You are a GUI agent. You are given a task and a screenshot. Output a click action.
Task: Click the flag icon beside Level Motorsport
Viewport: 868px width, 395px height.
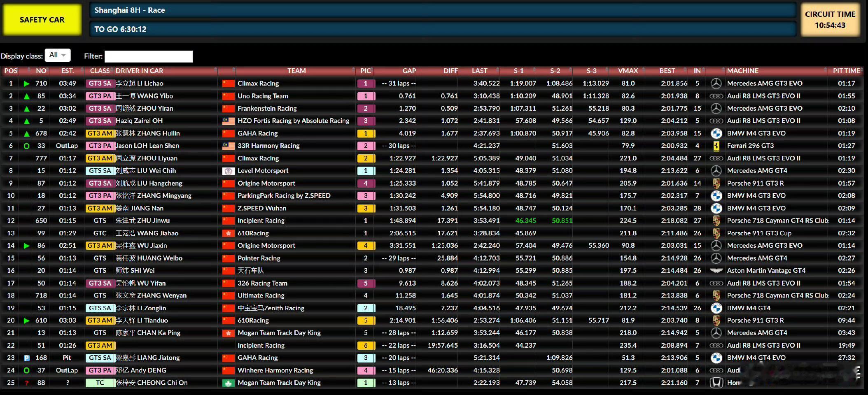point(228,171)
